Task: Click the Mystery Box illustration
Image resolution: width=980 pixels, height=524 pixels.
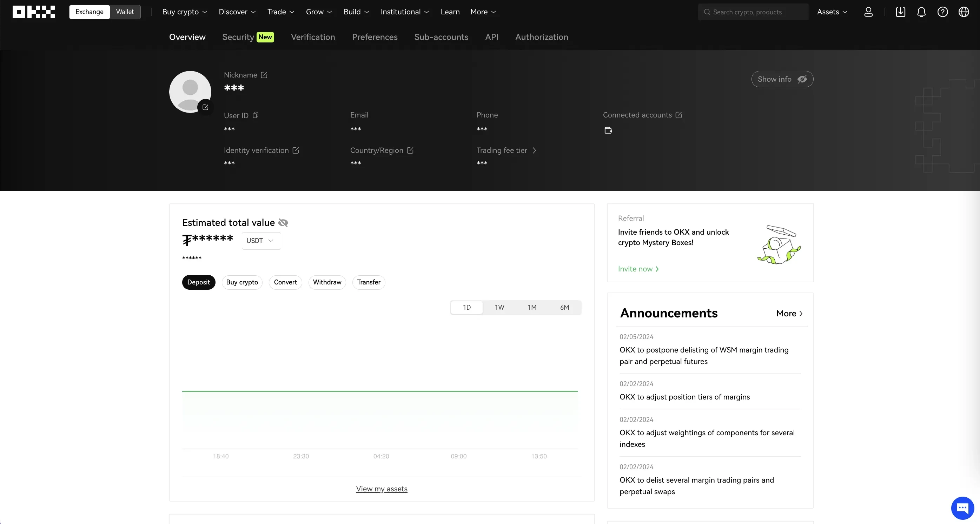Action: (779, 244)
